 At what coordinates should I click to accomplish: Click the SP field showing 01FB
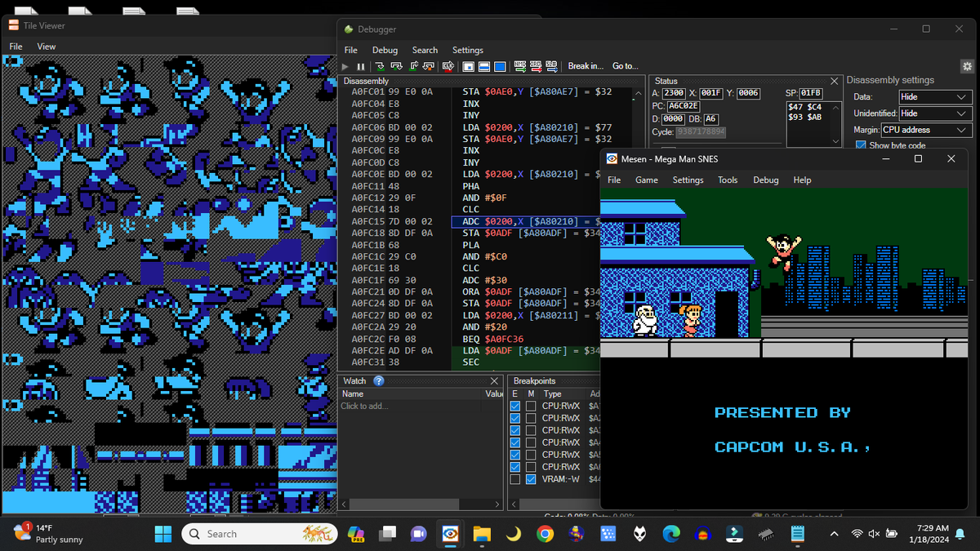(811, 93)
